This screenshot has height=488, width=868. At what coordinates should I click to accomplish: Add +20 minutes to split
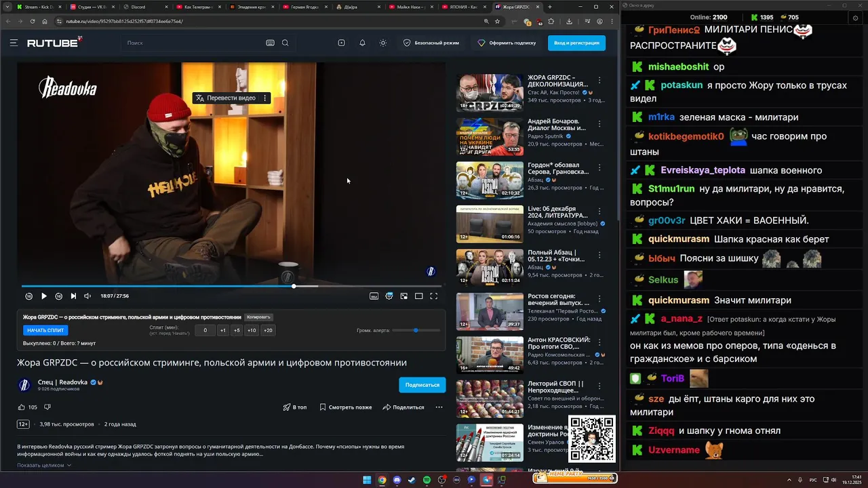click(268, 330)
